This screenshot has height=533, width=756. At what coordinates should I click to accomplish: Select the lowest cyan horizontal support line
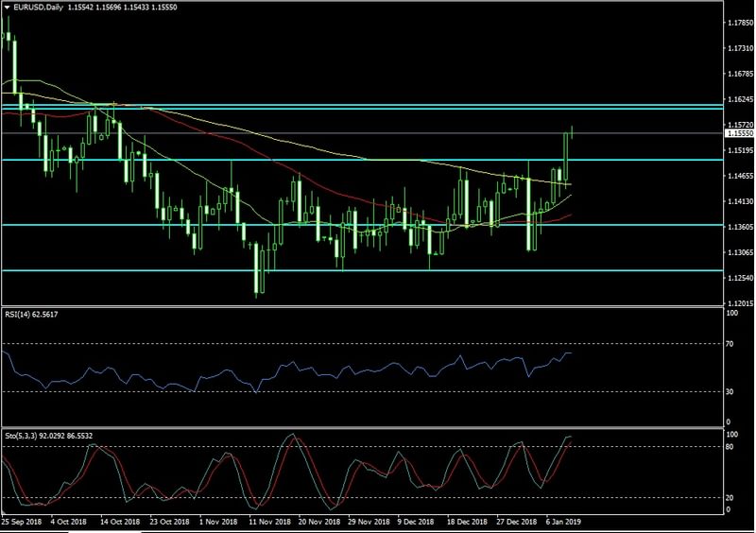[359, 270]
